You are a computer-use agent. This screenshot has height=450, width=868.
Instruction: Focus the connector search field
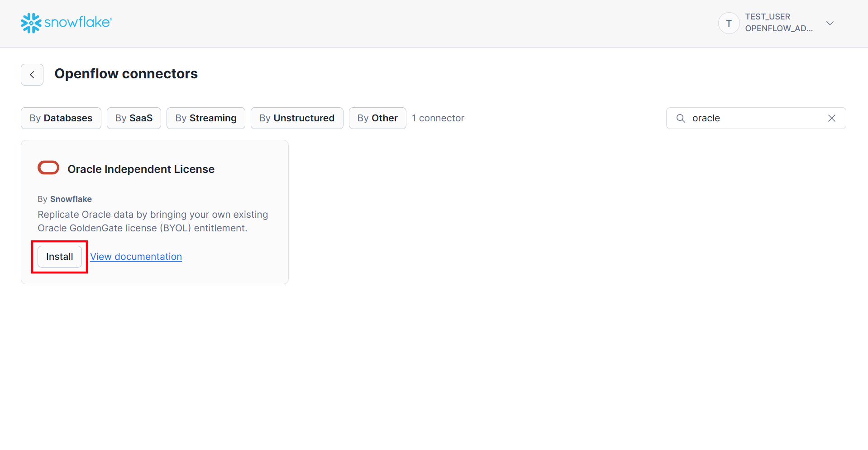(x=756, y=118)
